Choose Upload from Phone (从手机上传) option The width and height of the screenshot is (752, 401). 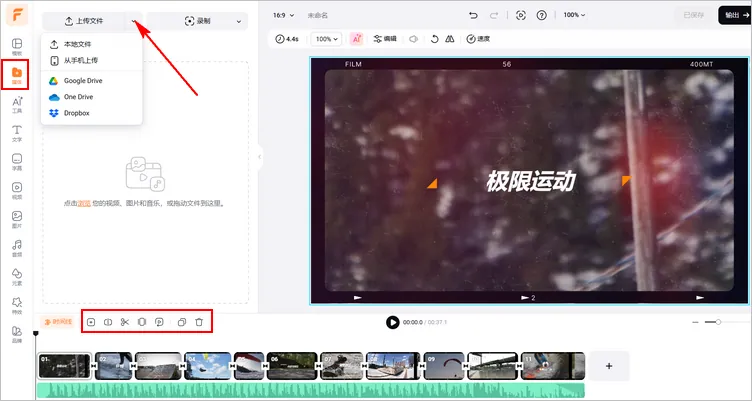click(x=92, y=60)
